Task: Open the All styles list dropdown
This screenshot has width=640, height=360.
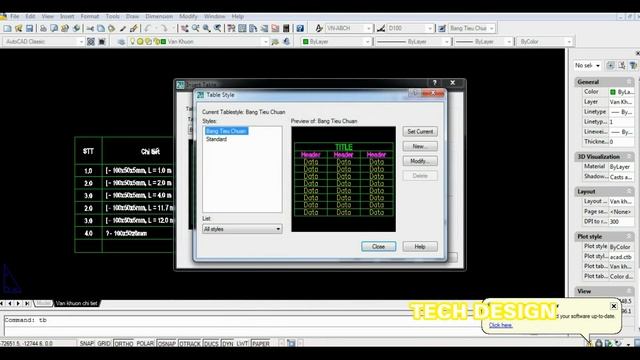Action: coord(242,229)
